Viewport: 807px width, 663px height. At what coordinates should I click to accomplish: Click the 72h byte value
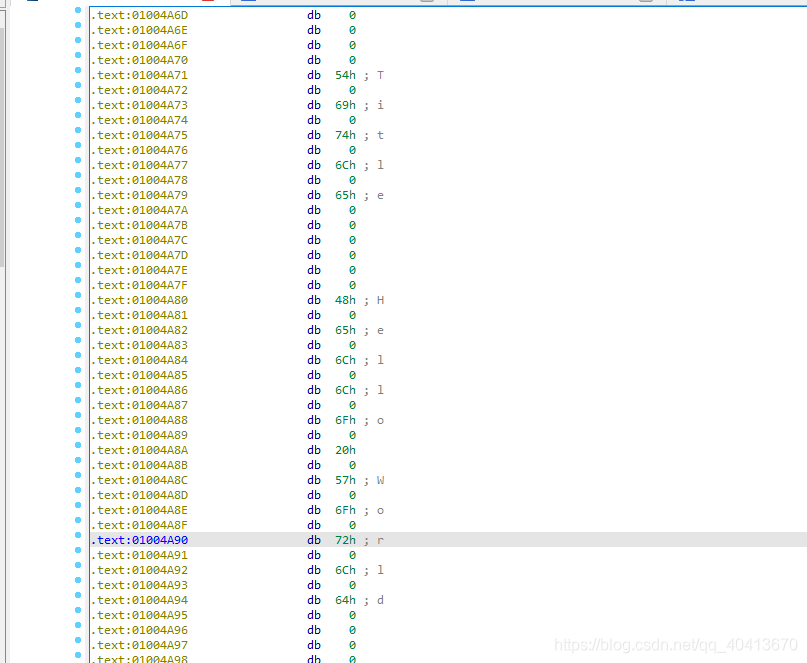(345, 540)
